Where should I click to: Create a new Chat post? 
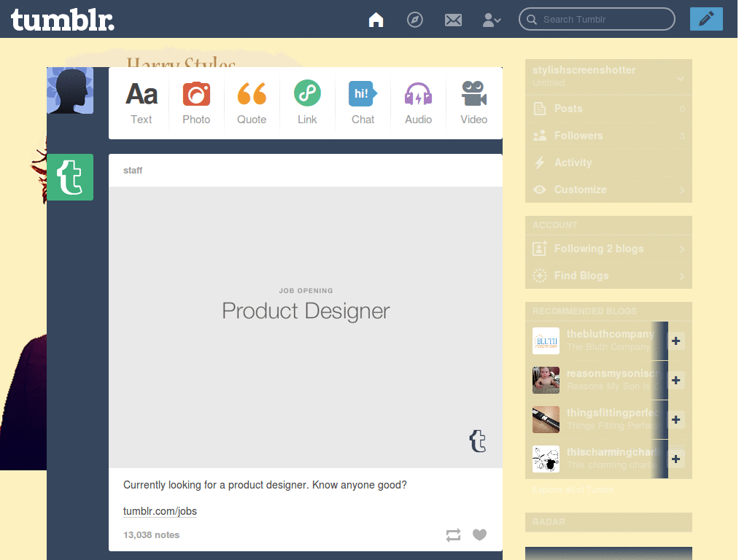tap(363, 104)
